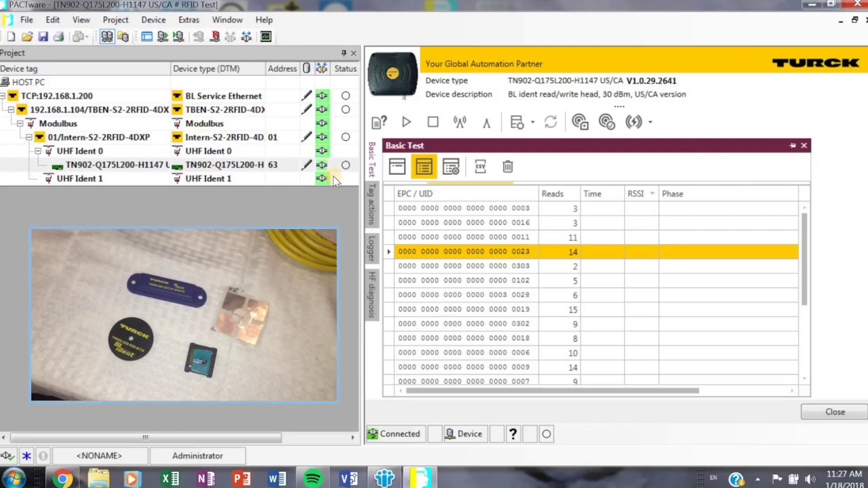
Task: Click the RFID target with checkmark icon
Action: (607, 122)
